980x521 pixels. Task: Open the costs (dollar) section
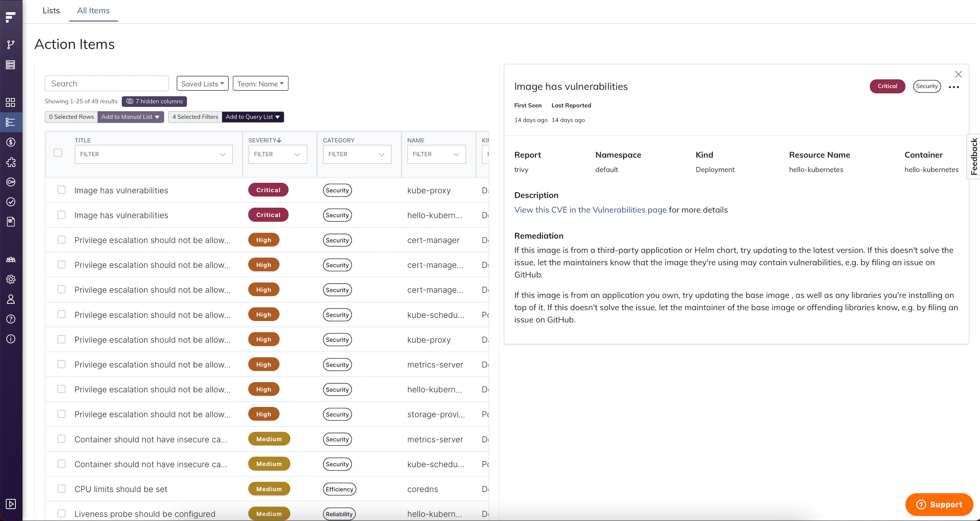(11, 142)
